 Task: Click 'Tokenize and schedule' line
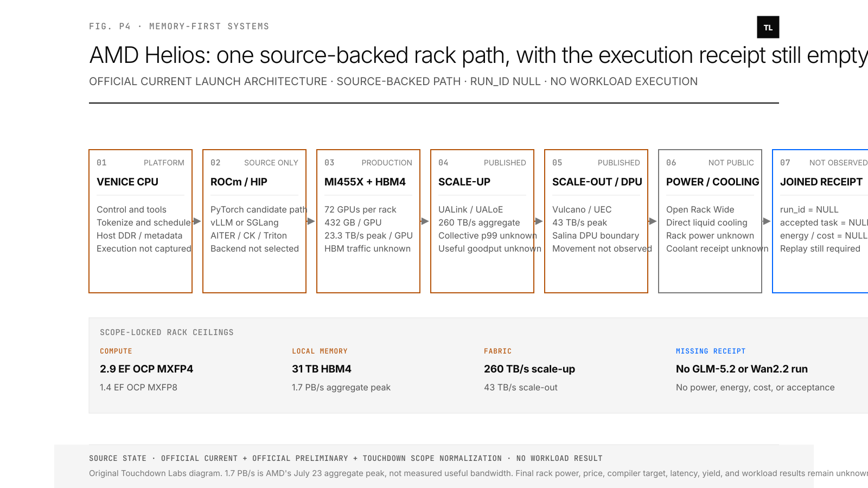144,222
